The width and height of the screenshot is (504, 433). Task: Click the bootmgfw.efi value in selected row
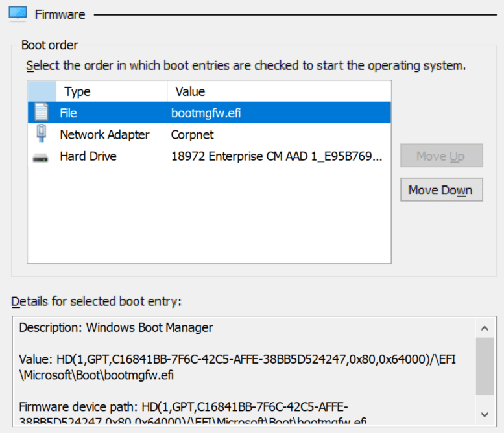click(x=206, y=113)
